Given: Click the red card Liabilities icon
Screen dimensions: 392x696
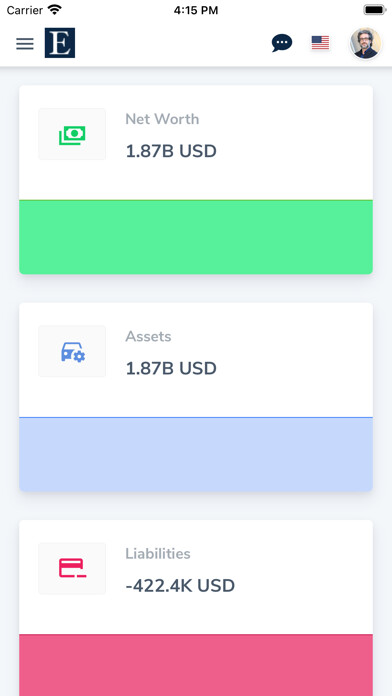Looking at the screenshot, I should (72, 569).
